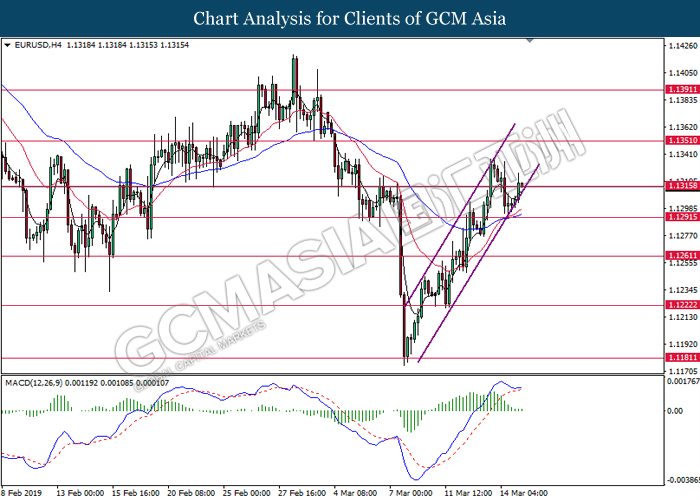Click the 11 Mar 12:00 time label

tap(469, 493)
